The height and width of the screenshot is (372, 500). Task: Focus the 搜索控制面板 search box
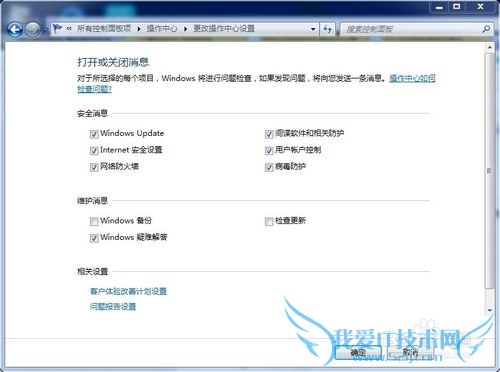click(x=412, y=29)
